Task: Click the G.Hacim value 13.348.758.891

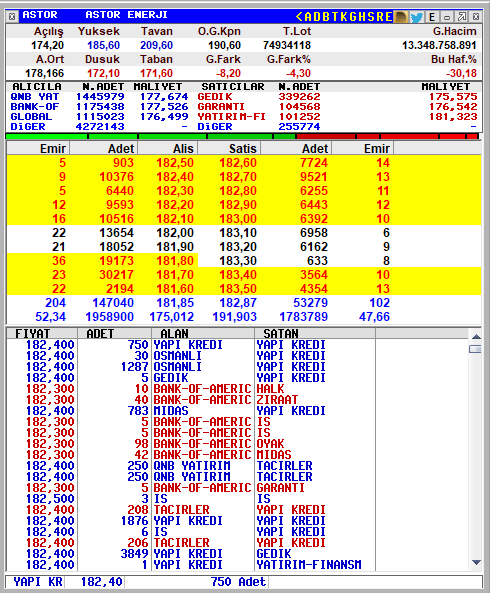Action: 439,45
